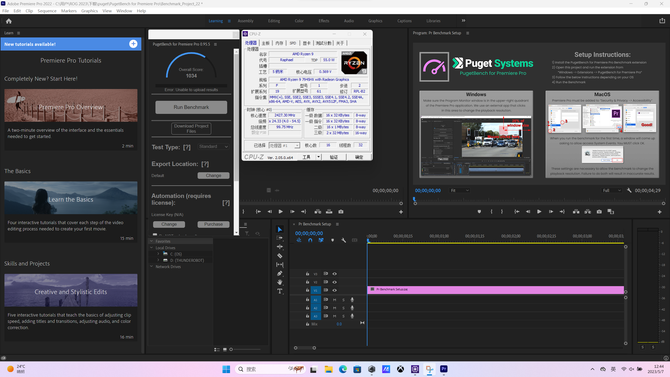This screenshot has height=377, width=670.
Task: Toggle V3 track output eye
Action: pos(335,274)
